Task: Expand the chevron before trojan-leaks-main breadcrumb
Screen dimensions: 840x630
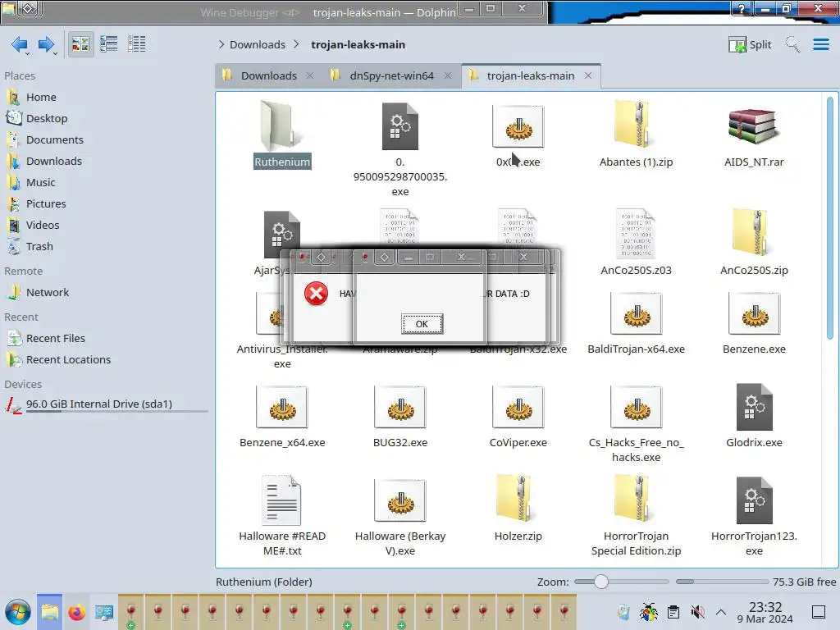Action: coord(296,44)
